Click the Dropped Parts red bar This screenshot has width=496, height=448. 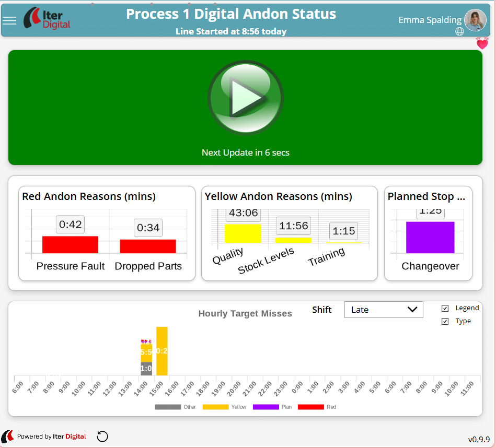point(148,246)
